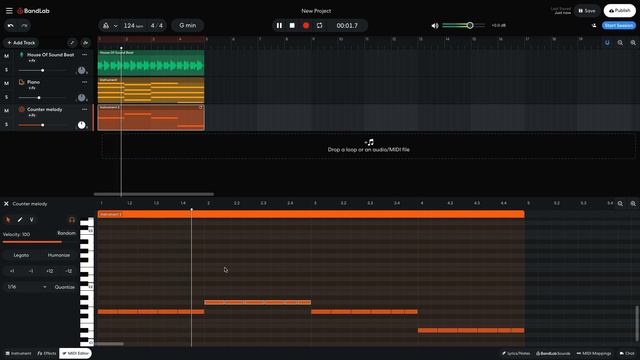Zoom in the track timeline

pyautogui.click(x=633, y=42)
